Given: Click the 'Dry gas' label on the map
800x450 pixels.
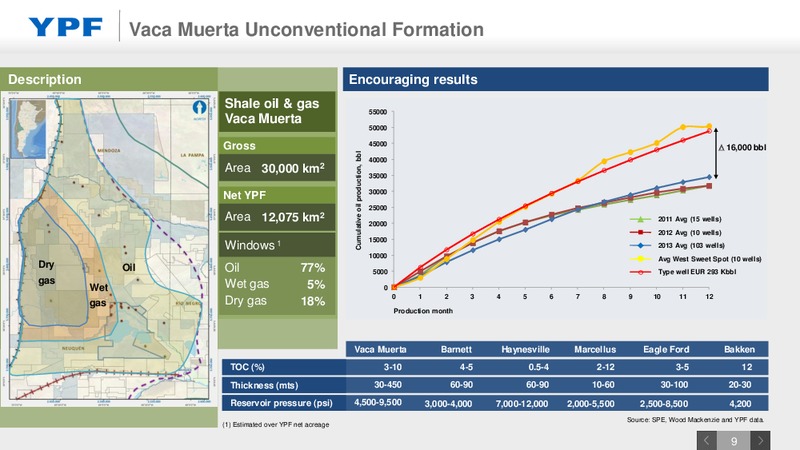Looking at the screenshot, I should click(x=46, y=272).
